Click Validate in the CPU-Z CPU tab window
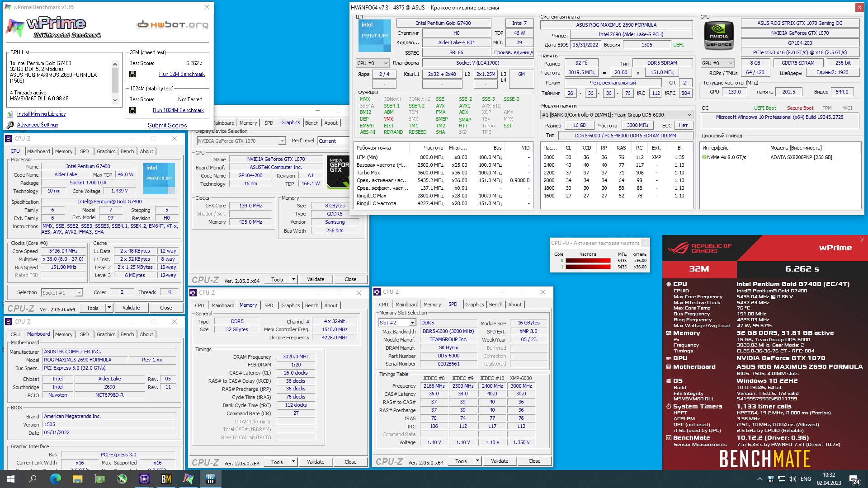Viewport: 868px width, 488px height. (x=131, y=308)
